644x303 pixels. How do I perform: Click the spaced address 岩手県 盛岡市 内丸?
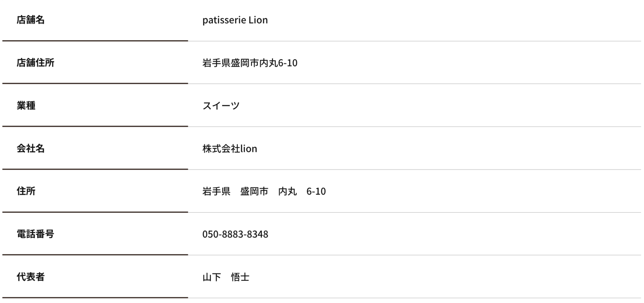[250, 191]
